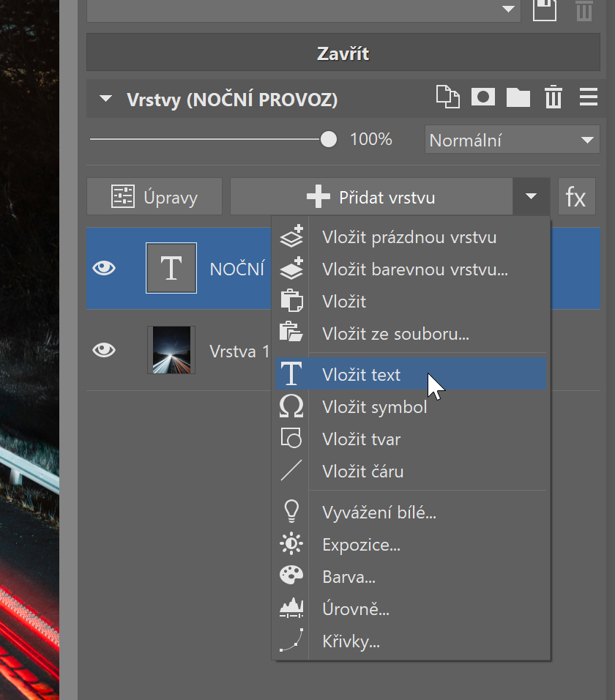Image resolution: width=615 pixels, height=700 pixels.
Task: Open the Normální blend mode dropdown
Action: click(511, 140)
